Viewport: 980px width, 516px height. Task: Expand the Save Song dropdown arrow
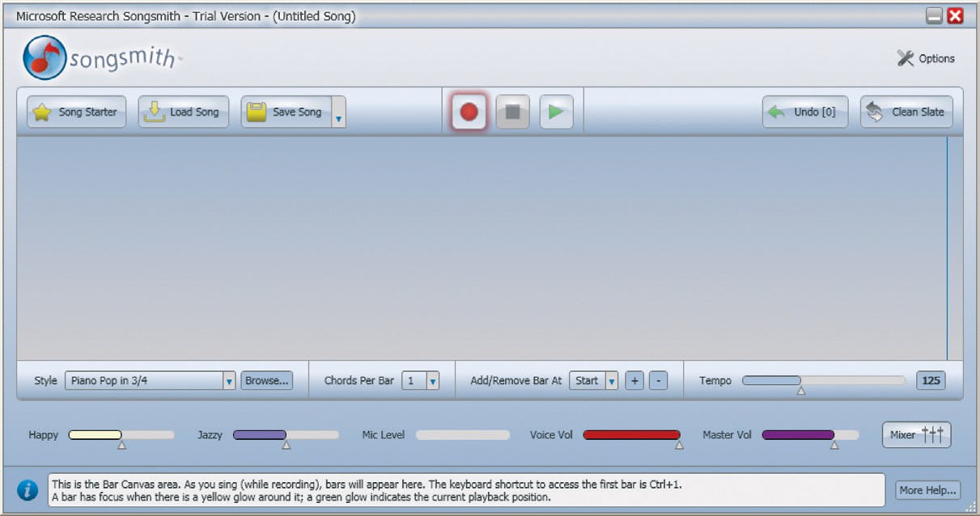[x=339, y=112]
